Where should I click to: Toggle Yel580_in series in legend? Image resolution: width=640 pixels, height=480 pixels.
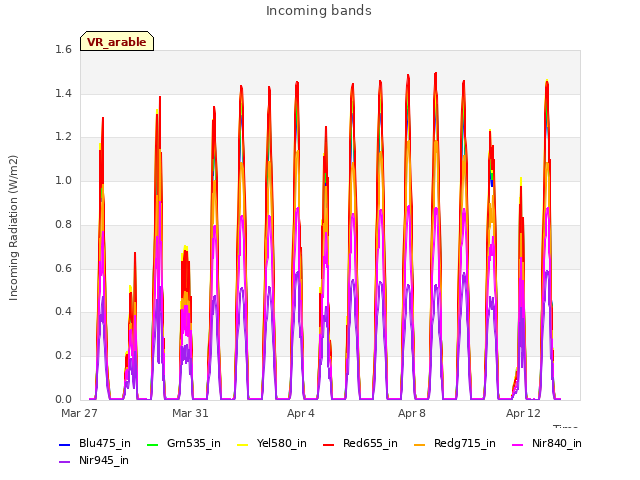pos(272,444)
